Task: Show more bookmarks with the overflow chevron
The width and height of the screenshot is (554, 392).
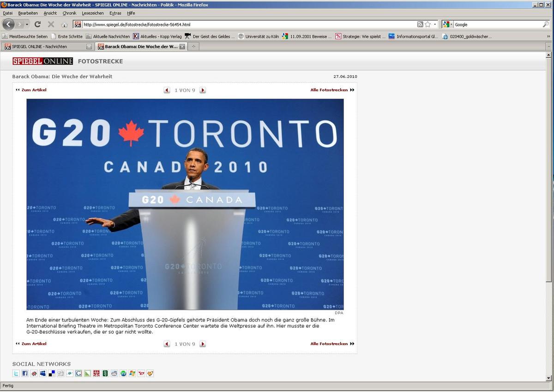Action: pos(548,36)
